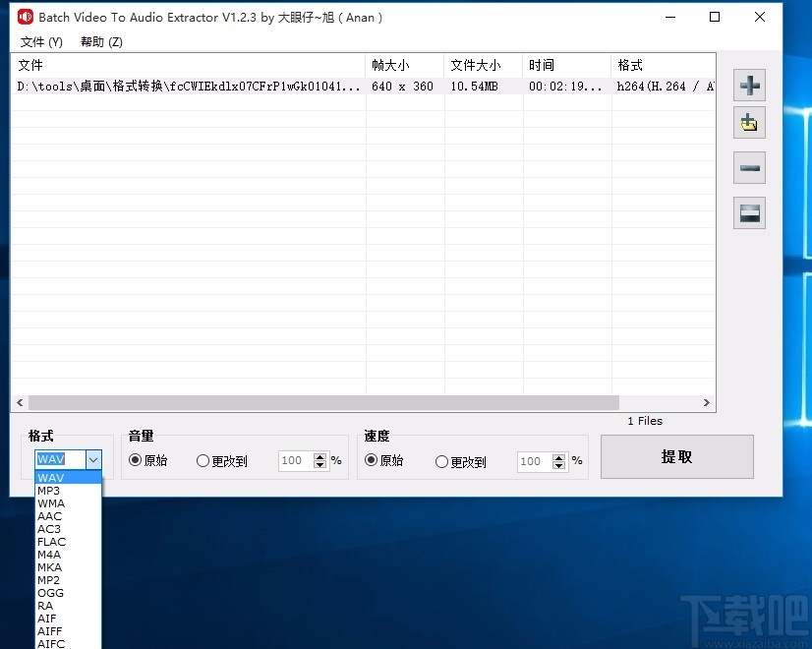This screenshot has width=812, height=649.
Task: Click the 速度 percentage up stepper
Action: pyautogui.click(x=559, y=456)
